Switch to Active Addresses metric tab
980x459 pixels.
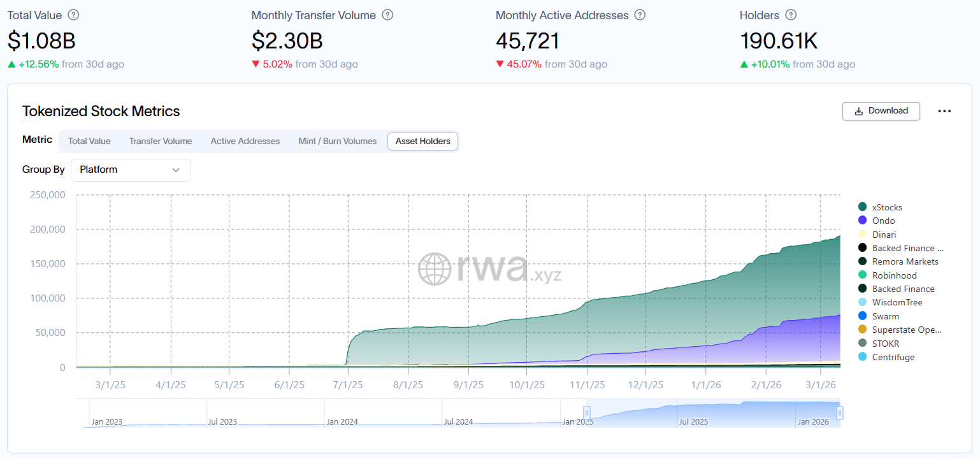coord(245,142)
